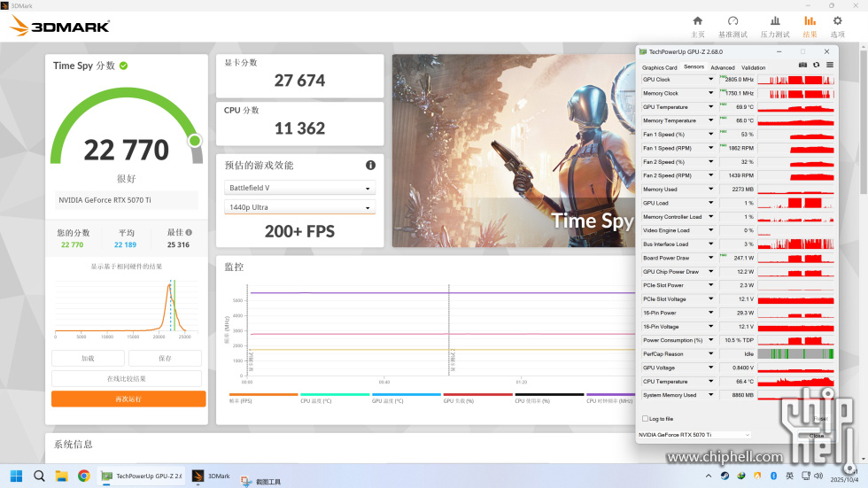Image resolution: width=868 pixels, height=488 pixels.
Task: Click the Bluetooth tray icon
Action: (774, 476)
